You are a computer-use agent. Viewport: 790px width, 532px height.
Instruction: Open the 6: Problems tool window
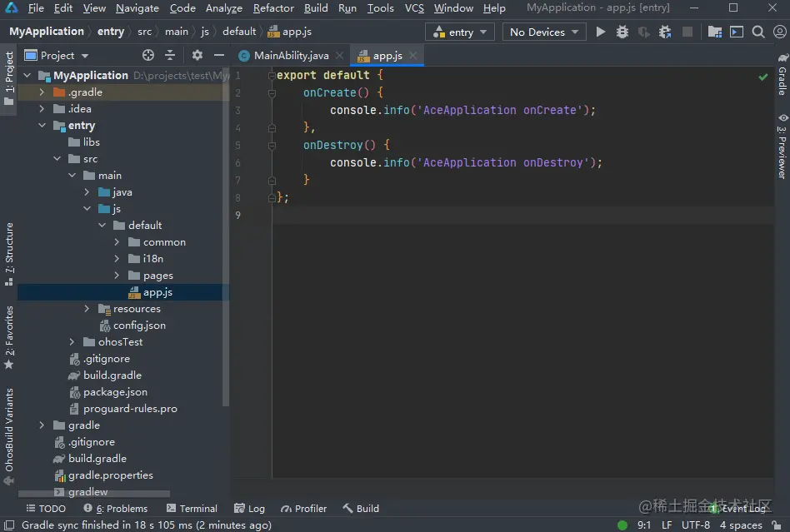116,509
